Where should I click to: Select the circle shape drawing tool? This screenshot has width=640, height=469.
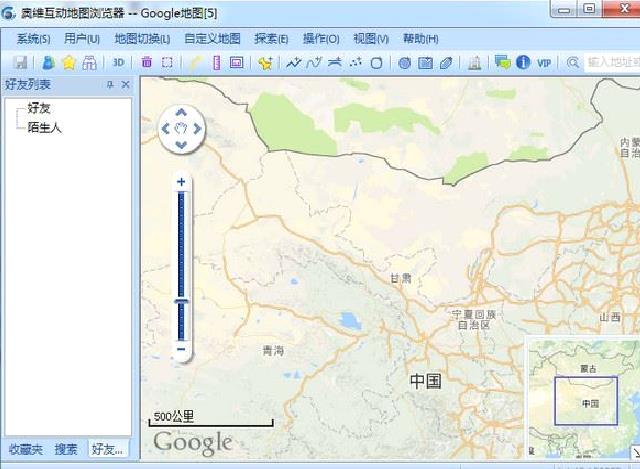point(376,63)
